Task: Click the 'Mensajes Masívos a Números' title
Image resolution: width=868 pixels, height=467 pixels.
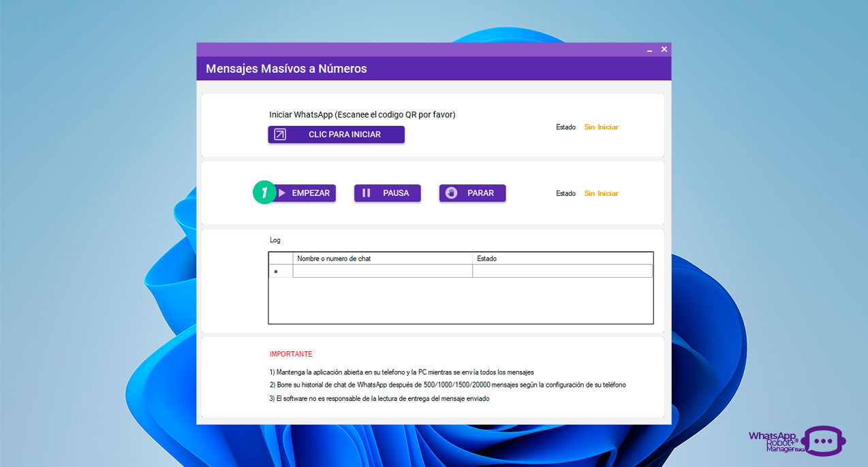Action: (286, 69)
